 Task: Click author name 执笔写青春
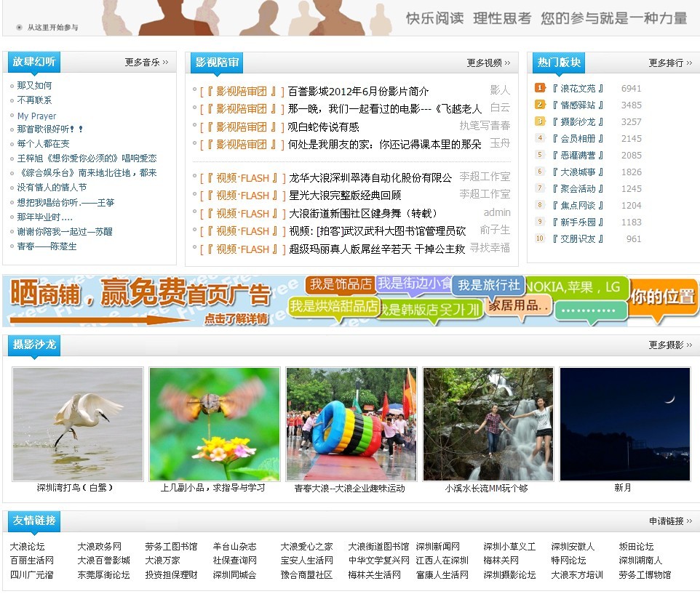click(x=485, y=126)
